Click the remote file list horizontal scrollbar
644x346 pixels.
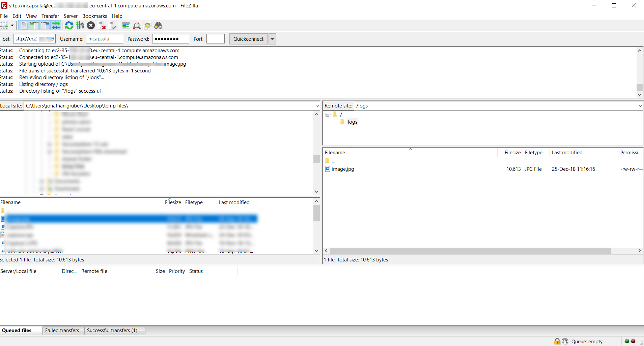[x=470, y=251]
